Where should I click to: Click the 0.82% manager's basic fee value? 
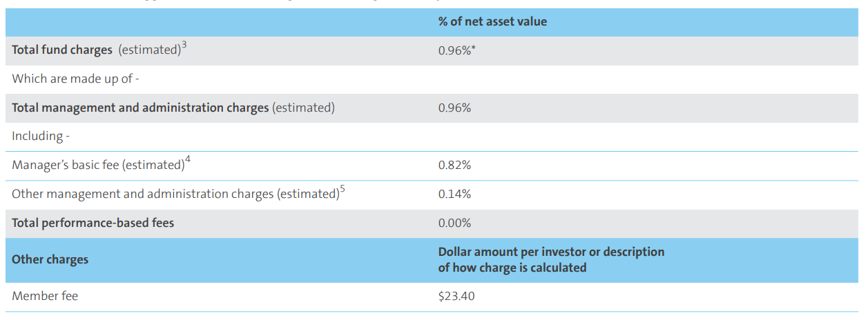(x=454, y=166)
